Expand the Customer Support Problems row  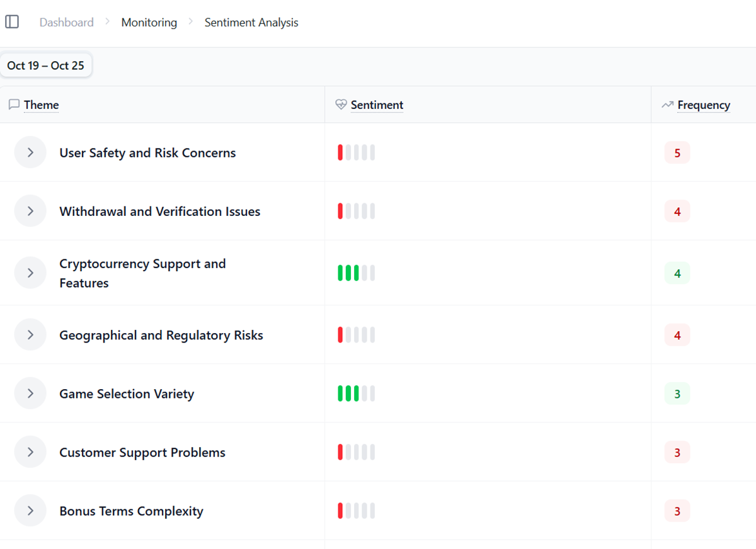click(x=30, y=452)
